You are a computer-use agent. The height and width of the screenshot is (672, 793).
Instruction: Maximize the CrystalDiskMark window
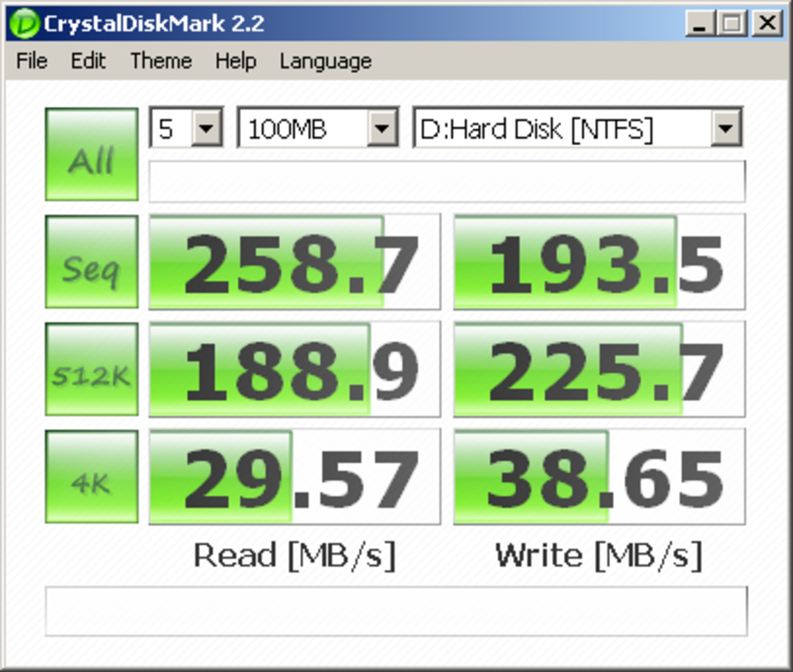pyautogui.click(x=732, y=23)
